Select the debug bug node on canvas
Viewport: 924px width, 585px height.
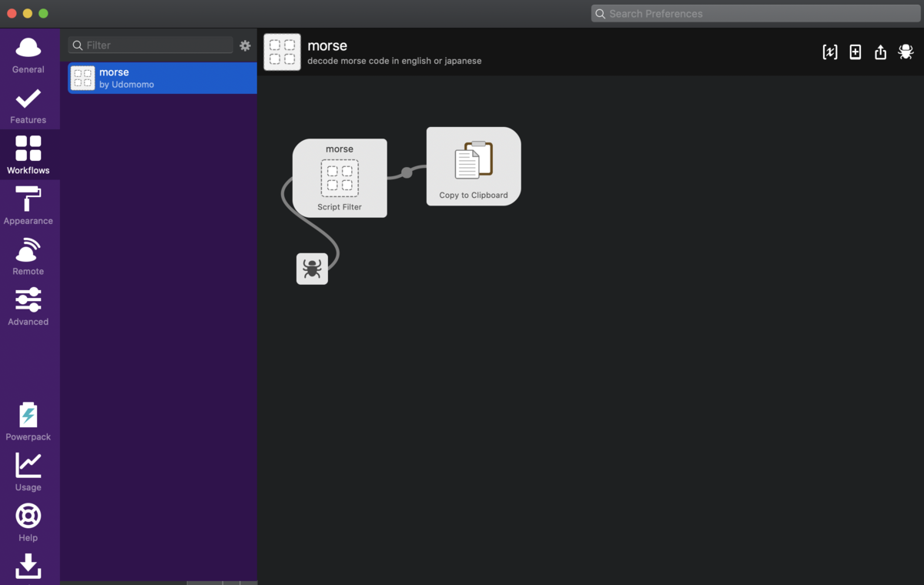tap(312, 269)
